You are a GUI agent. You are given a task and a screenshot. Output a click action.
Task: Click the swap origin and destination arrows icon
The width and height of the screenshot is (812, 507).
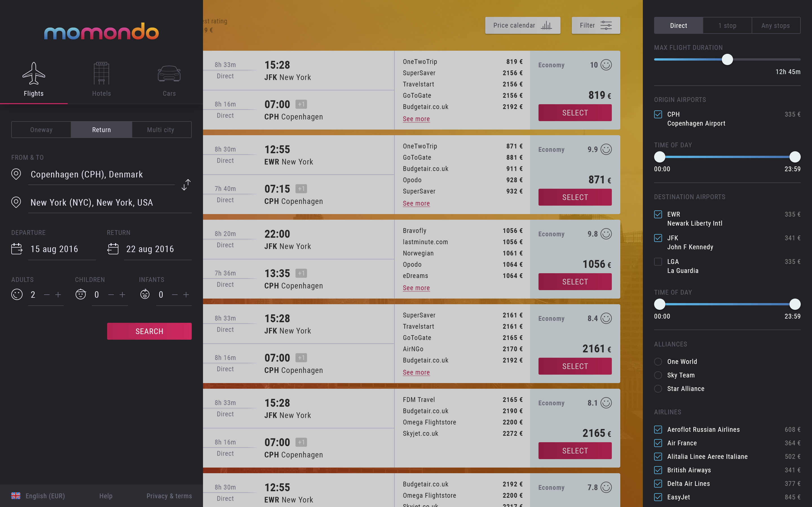click(x=186, y=184)
